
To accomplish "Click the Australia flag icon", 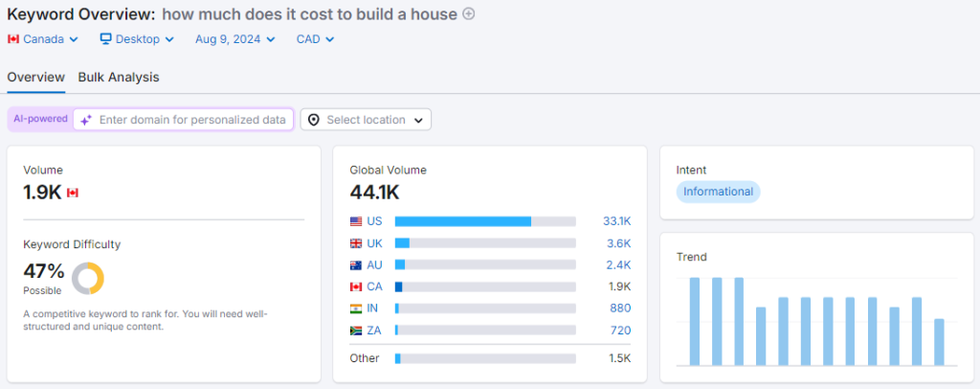I will click(356, 265).
